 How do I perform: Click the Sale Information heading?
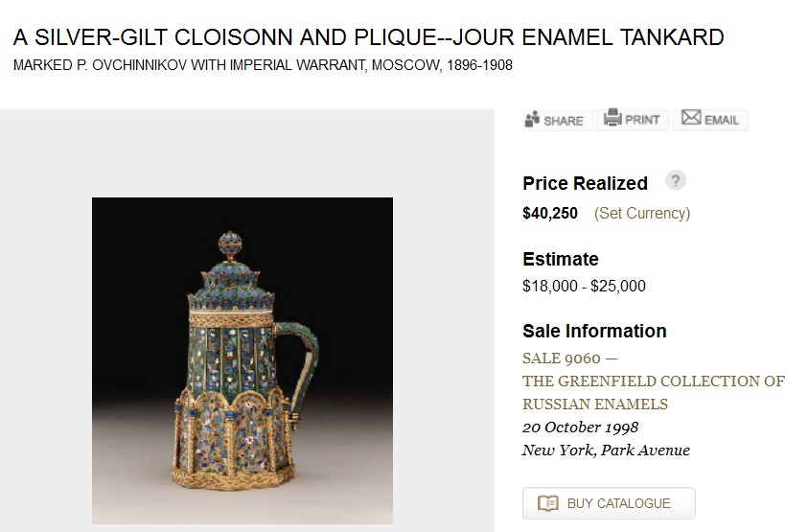(594, 331)
